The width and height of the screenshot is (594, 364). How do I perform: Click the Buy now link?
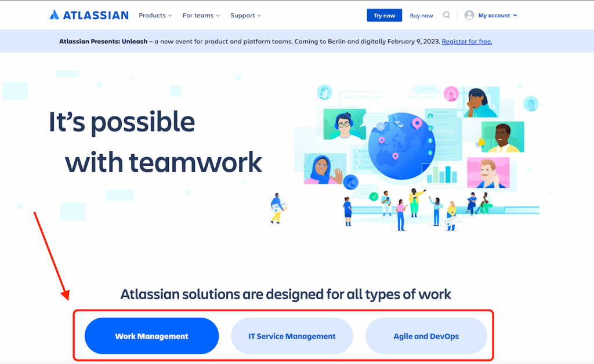point(421,15)
